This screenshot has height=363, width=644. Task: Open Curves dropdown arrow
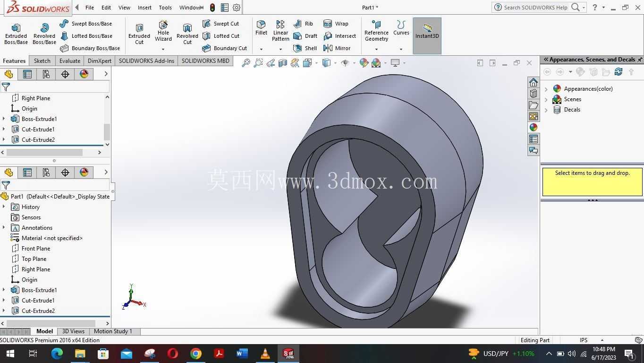click(x=401, y=49)
